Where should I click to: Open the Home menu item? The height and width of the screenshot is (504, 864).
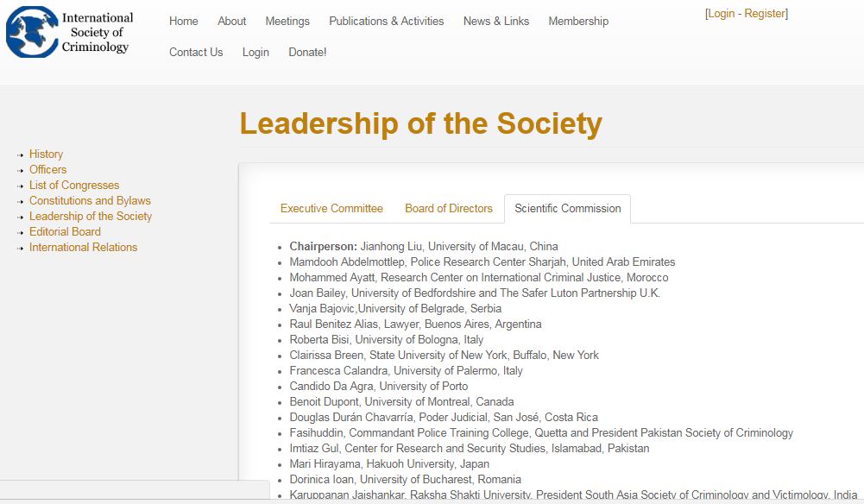(184, 21)
